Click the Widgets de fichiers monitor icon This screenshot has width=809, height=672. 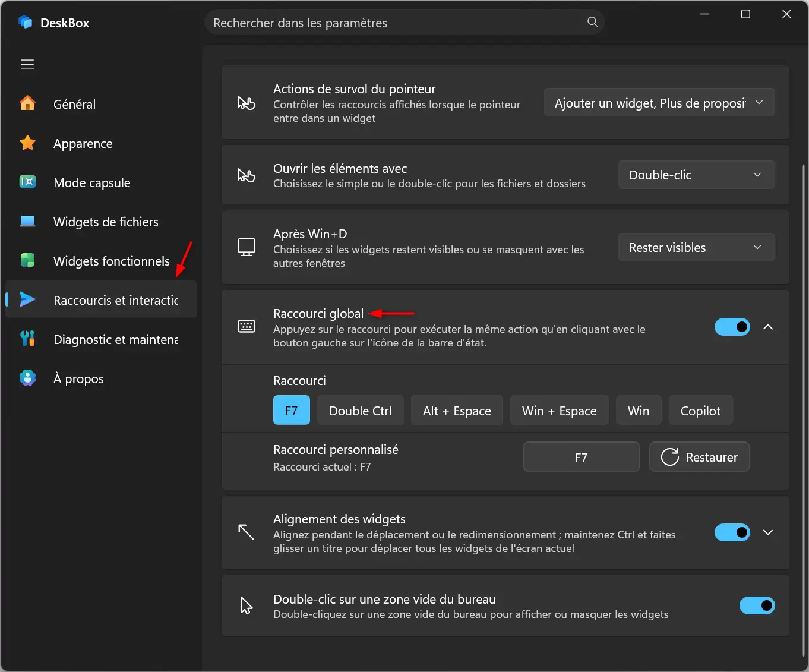[27, 221]
